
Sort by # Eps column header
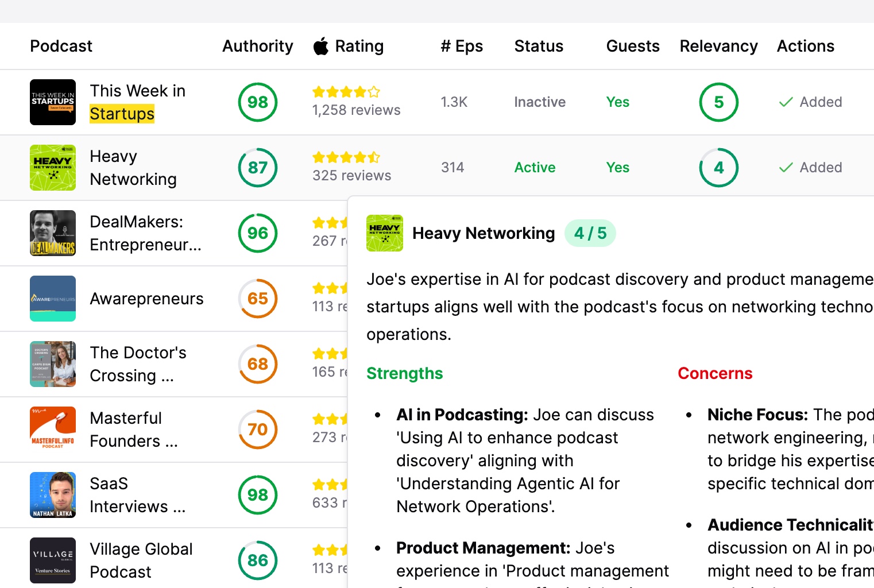pyautogui.click(x=462, y=46)
